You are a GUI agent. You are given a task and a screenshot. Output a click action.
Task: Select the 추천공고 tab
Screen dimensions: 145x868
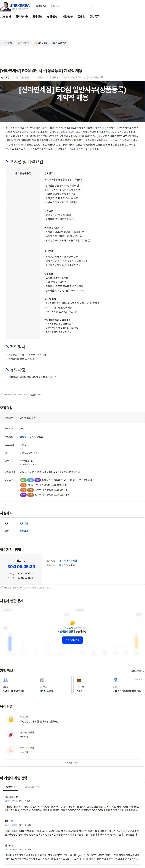tap(54, 77)
